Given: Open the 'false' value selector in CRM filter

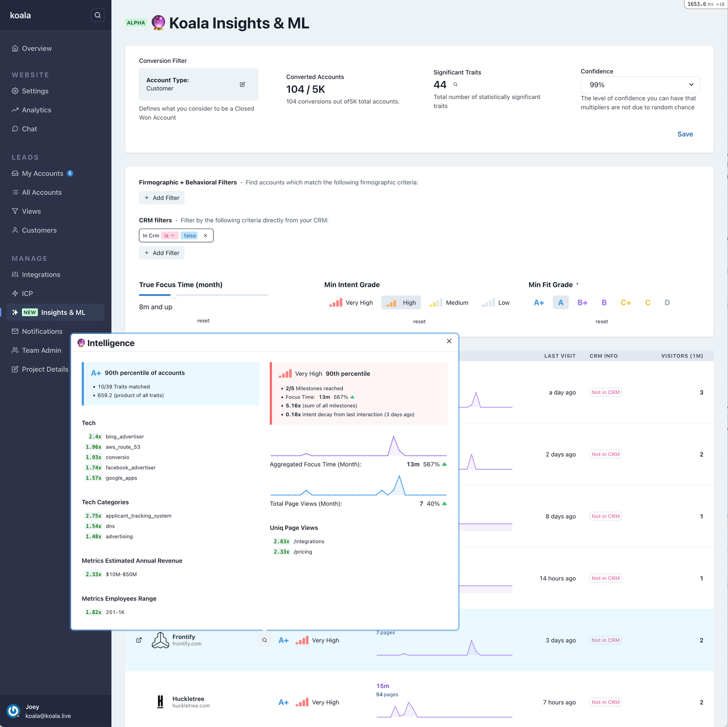Looking at the screenshot, I should (x=190, y=235).
